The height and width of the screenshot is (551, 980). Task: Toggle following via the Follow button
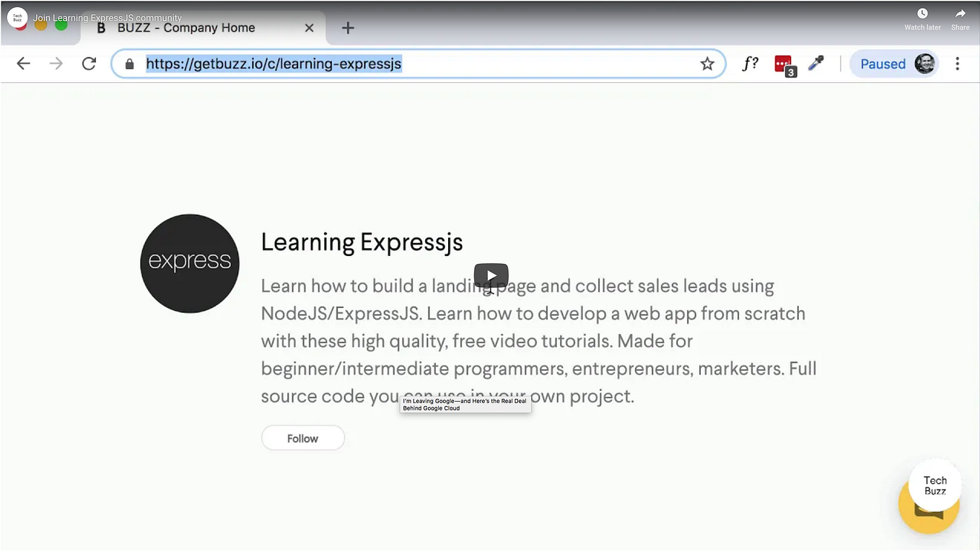(x=302, y=438)
